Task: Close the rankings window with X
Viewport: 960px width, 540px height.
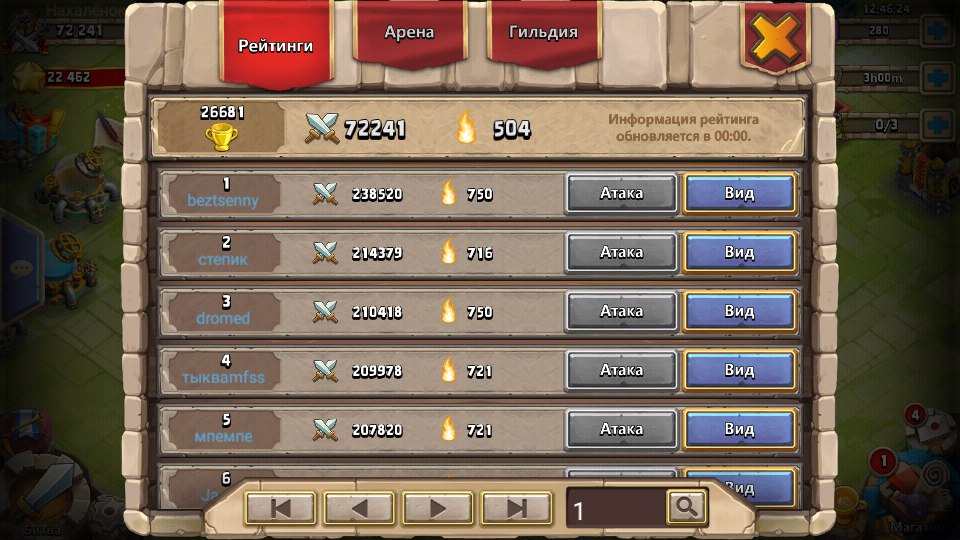Action: (x=775, y=38)
